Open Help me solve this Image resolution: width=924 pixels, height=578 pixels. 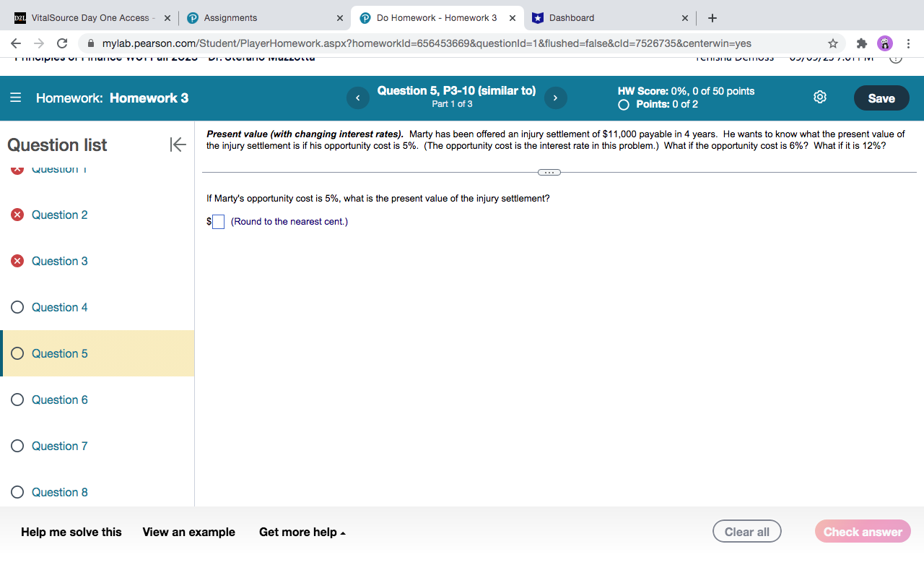point(70,532)
